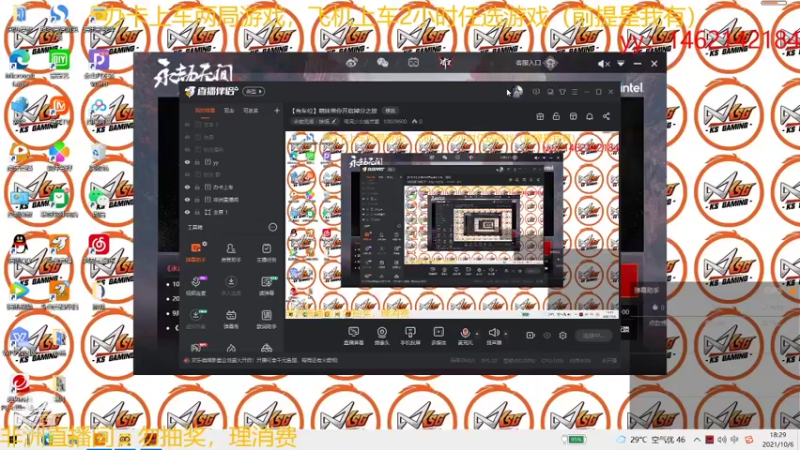Click the bell notification icon above preview
The height and width of the screenshot is (450, 800).
tap(589, 116)
